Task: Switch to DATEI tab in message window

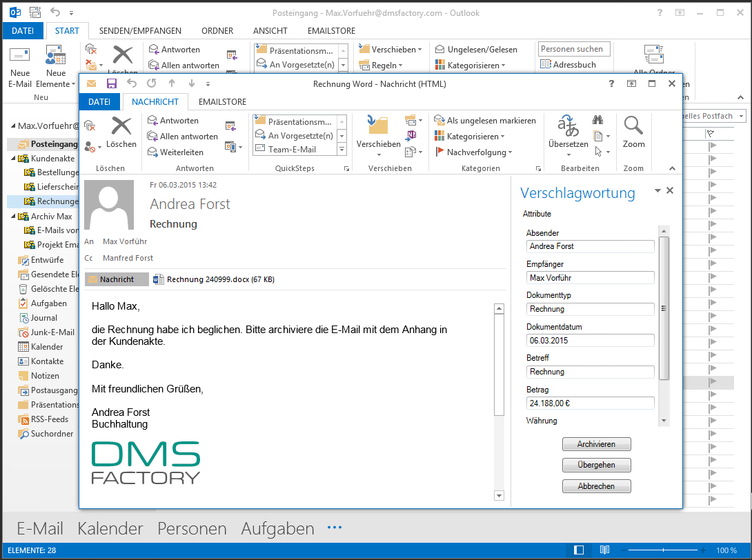Action: click(x=99, y=101)
